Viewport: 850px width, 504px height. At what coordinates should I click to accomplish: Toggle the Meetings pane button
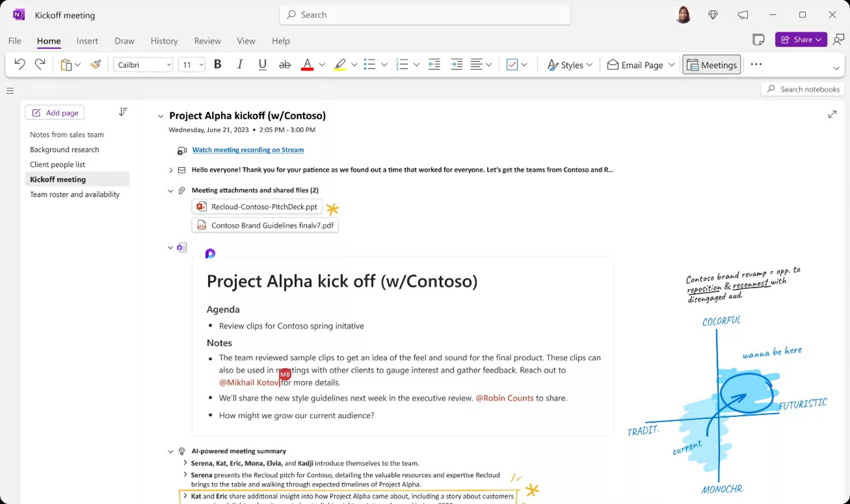[711, 65]
